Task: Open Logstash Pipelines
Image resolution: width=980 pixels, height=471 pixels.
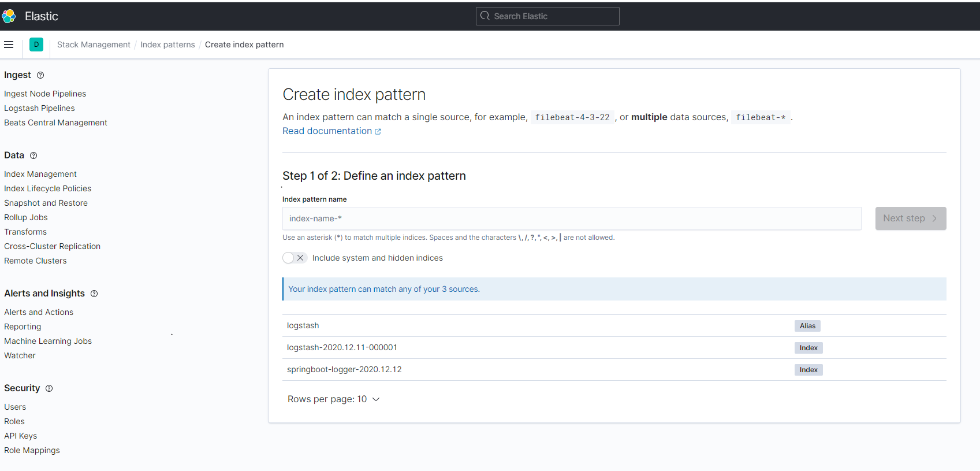Action: 39,108
